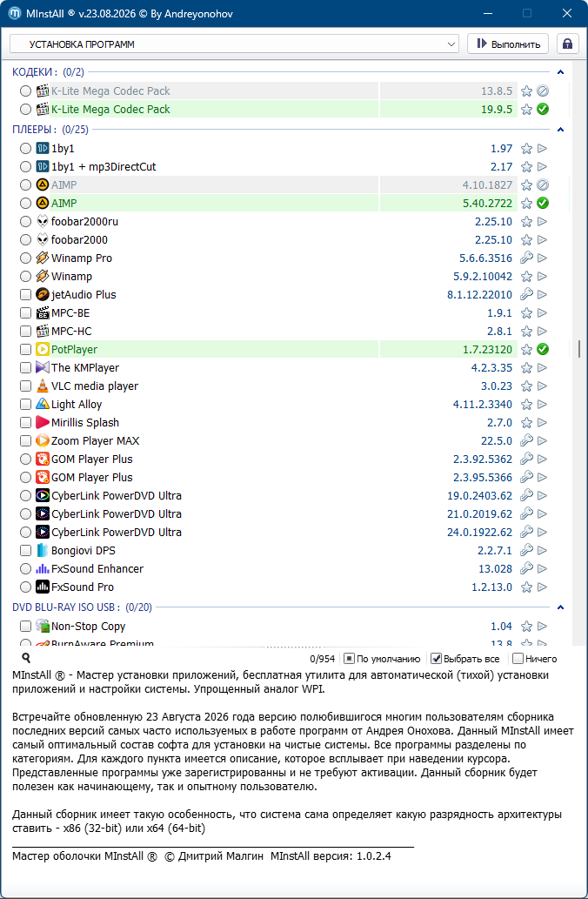The image size is (588, 899).
Task: Click the Zoom Player MAX orange icon
Action: point(43,441)
